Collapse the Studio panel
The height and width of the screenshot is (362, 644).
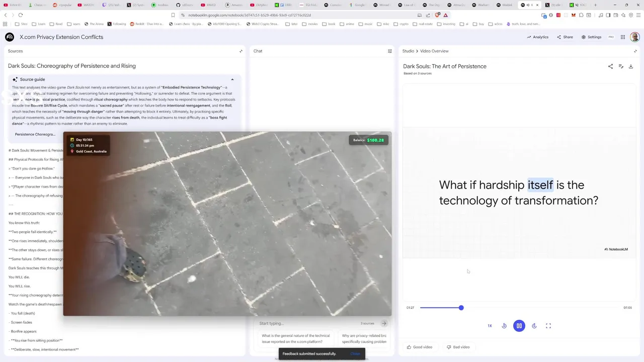click(635, 51)
